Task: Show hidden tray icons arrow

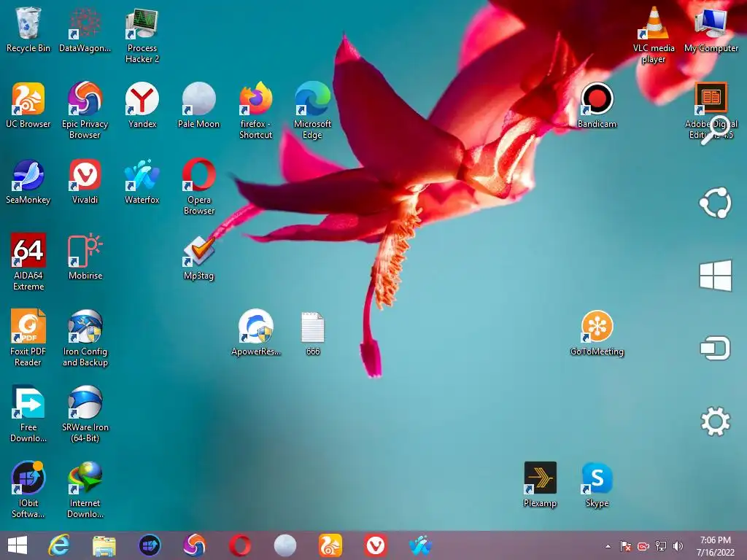Action: (608, 546)
